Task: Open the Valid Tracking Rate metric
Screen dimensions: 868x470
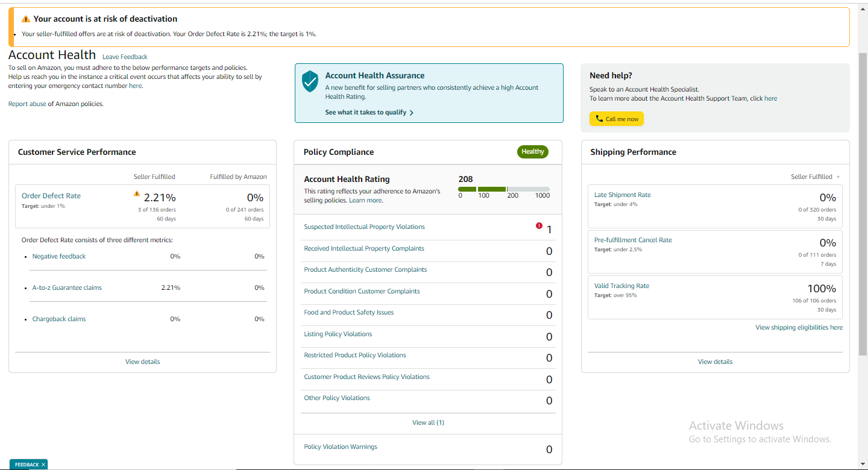Action: [x=621, y=286]
